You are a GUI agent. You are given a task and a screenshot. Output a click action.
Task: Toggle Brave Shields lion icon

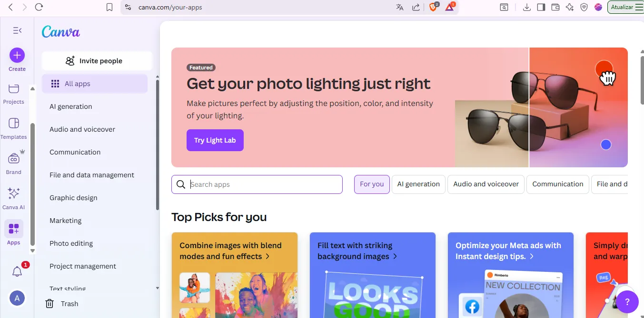coord(433,7)
